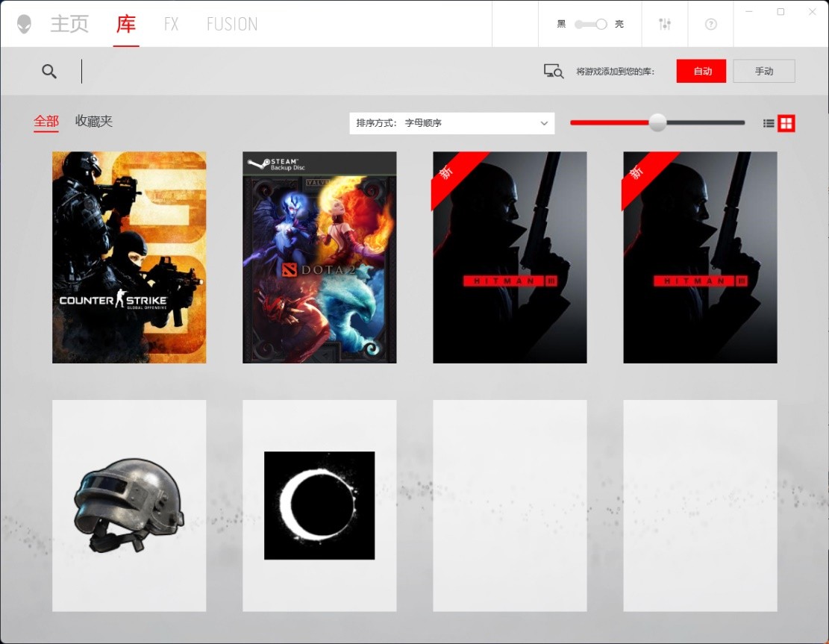The width and height of the screenshot is (829, 644).
Task: Click the scan for games monitor icon
Action: (x=554, y=72)
